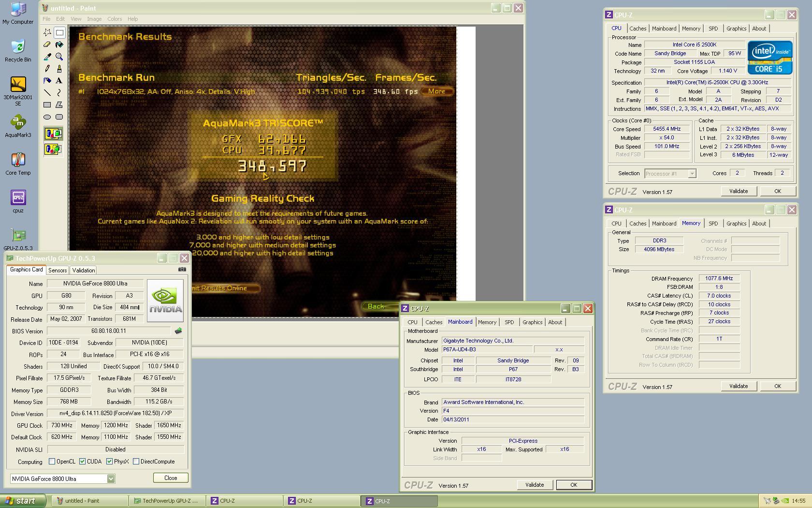Click Validate in the CPU tab CPU-Z window
Screen dimensions: 812x508
coord(738,191)
